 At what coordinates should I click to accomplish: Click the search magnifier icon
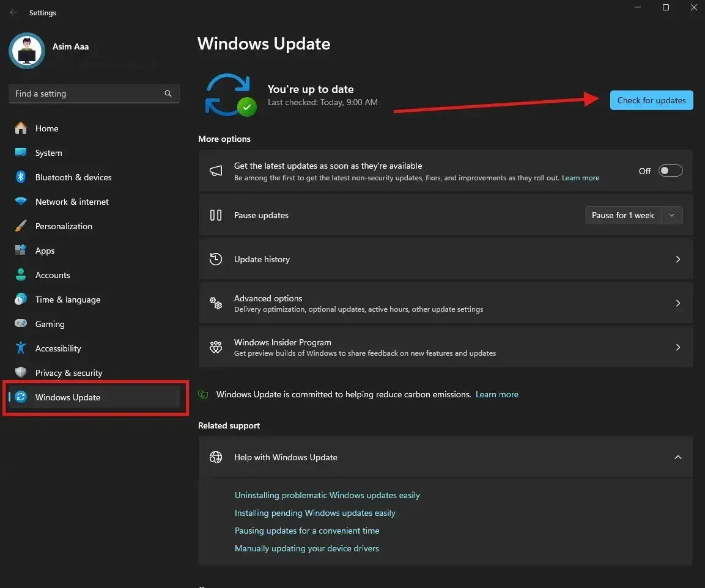tap(168, 94)
